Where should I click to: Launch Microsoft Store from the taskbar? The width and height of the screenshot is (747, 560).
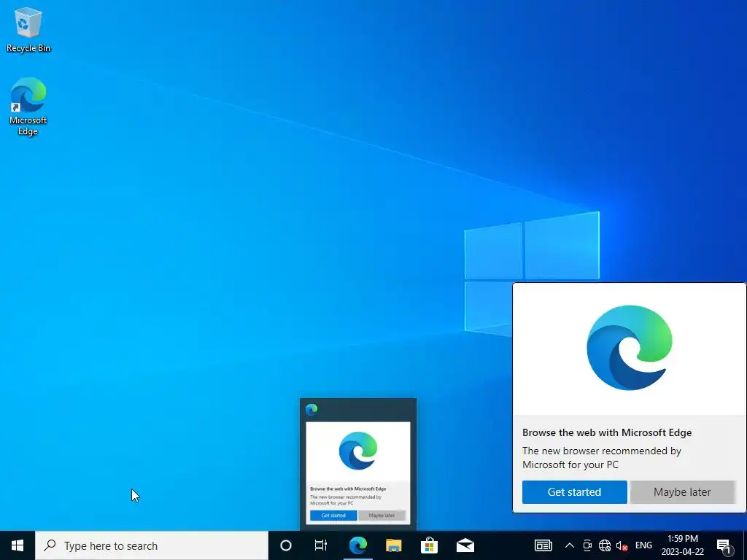[x=429, y=545]
